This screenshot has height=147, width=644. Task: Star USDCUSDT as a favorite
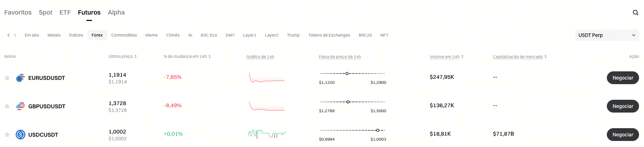coord(7,135)
